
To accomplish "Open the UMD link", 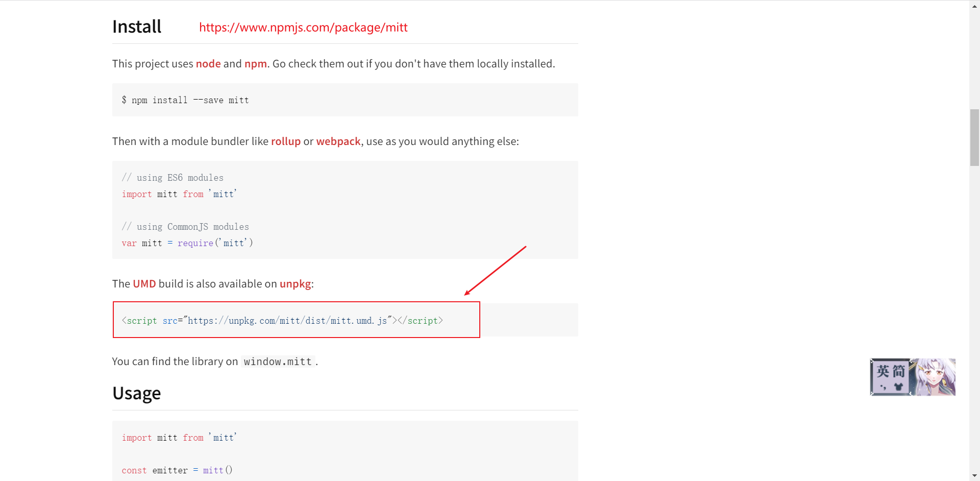I will pyautogui.click(x=144, y=284).
